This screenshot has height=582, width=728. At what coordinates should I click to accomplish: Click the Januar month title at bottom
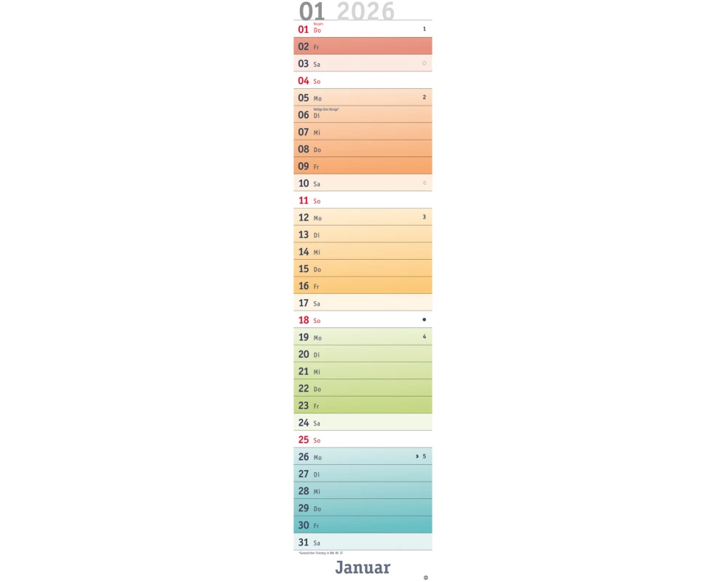click(363, 567)
